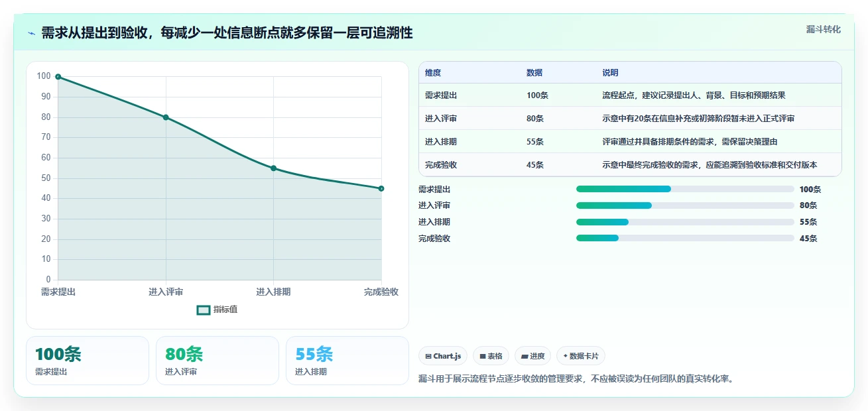Select the chart data point at 完成验收
The image size is (868, 411).
(381, 189)
